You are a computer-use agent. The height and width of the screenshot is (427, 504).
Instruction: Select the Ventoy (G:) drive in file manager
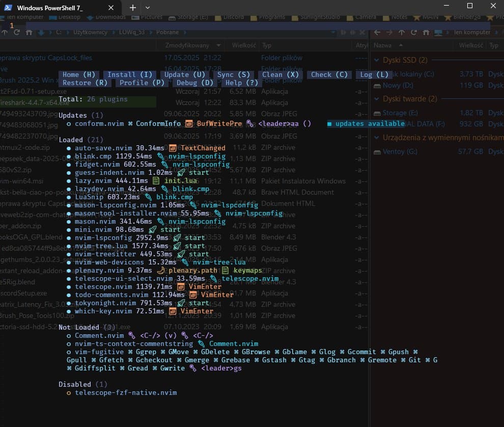[x=400, y=151]
